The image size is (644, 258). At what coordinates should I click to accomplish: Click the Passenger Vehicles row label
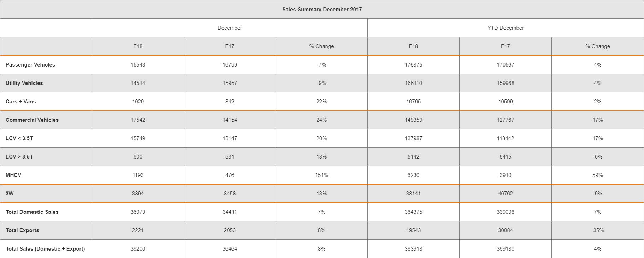pyautogui.click(x=30, y=65)
